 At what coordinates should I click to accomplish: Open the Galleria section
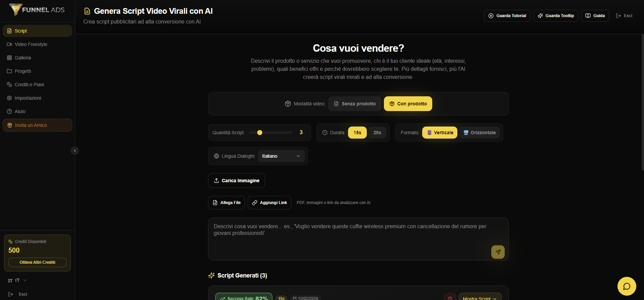tap(37, 58)
